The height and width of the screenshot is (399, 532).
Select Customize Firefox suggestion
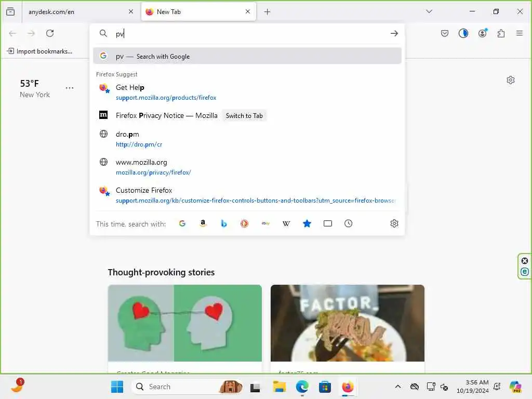(x=247, y=195)
